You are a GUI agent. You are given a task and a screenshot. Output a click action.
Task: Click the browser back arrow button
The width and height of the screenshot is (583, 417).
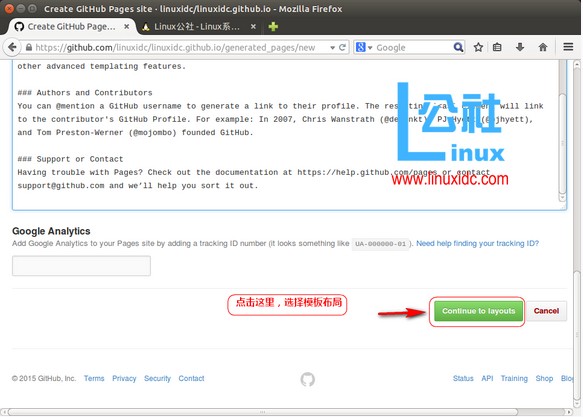(12, 47)
